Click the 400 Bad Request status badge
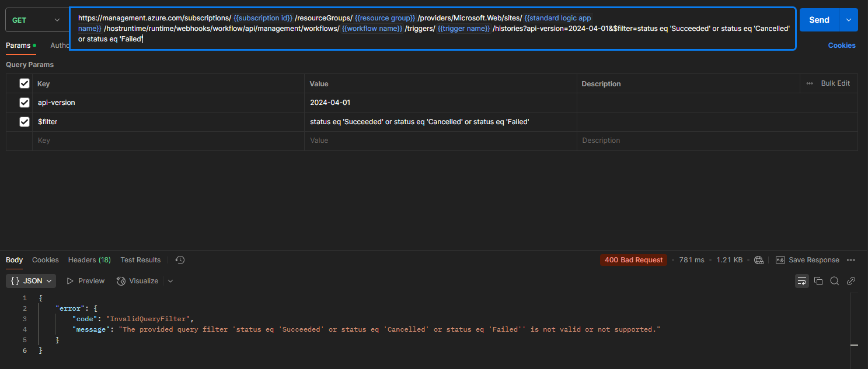Viewport: 868px width, 369px height. point(633,260)
